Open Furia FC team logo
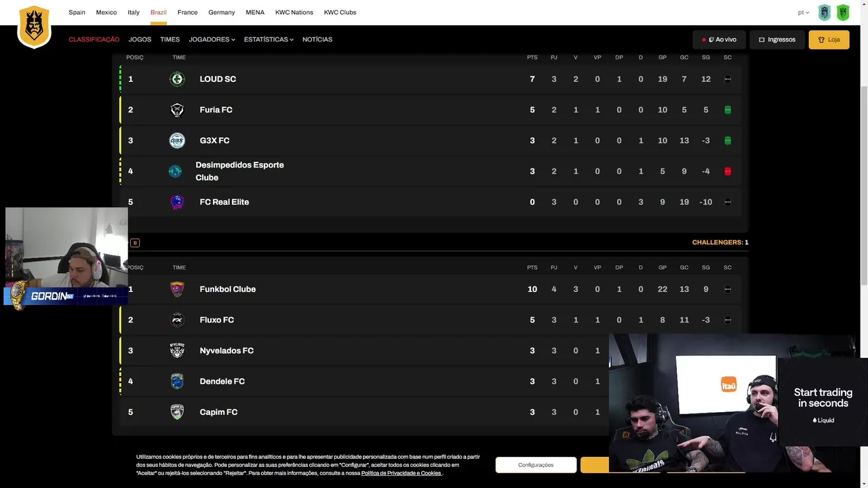 point(177,110)
